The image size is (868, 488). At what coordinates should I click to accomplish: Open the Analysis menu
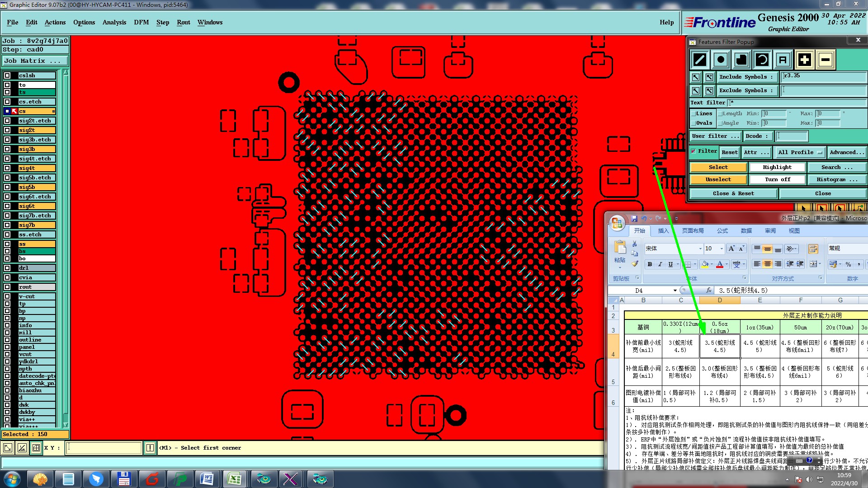(x=114, y=22)
